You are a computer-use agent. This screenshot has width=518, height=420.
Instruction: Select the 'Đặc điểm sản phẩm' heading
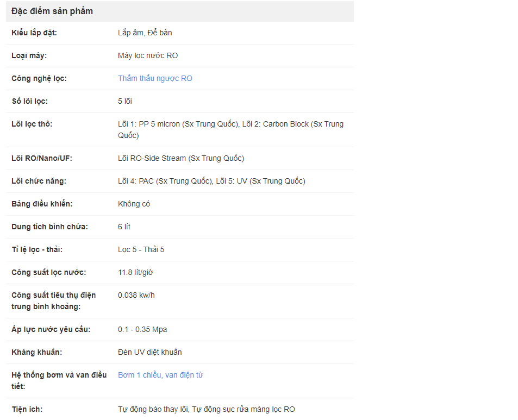point(52,11)
